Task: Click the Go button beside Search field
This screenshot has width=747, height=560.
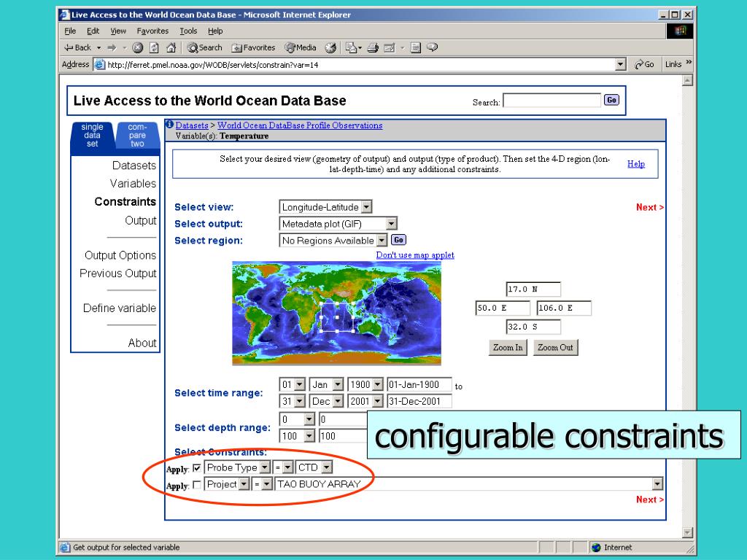Action: [x=612, y=100]
